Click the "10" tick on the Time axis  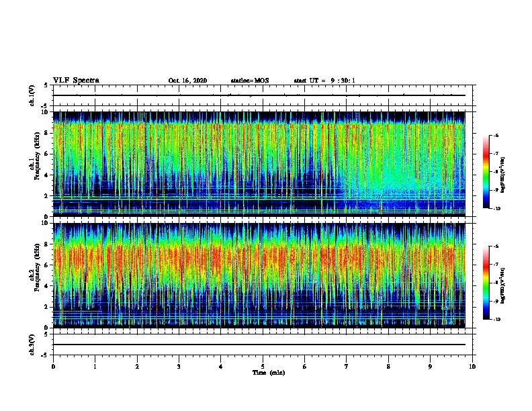[472, 367]
